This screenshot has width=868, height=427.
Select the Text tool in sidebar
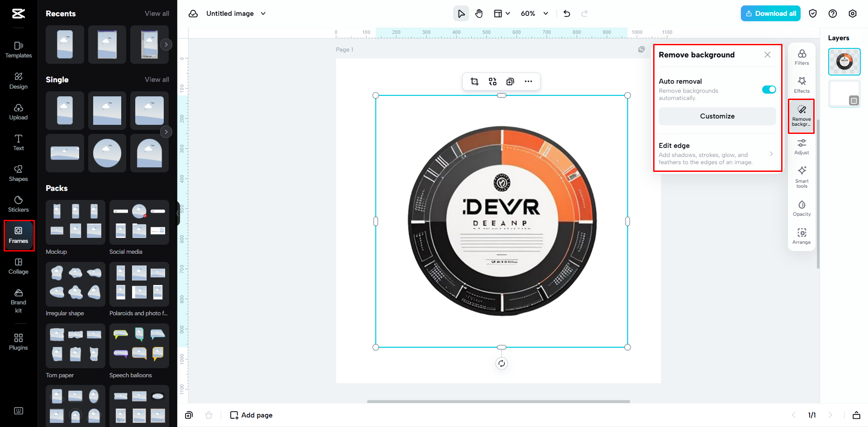18,142
